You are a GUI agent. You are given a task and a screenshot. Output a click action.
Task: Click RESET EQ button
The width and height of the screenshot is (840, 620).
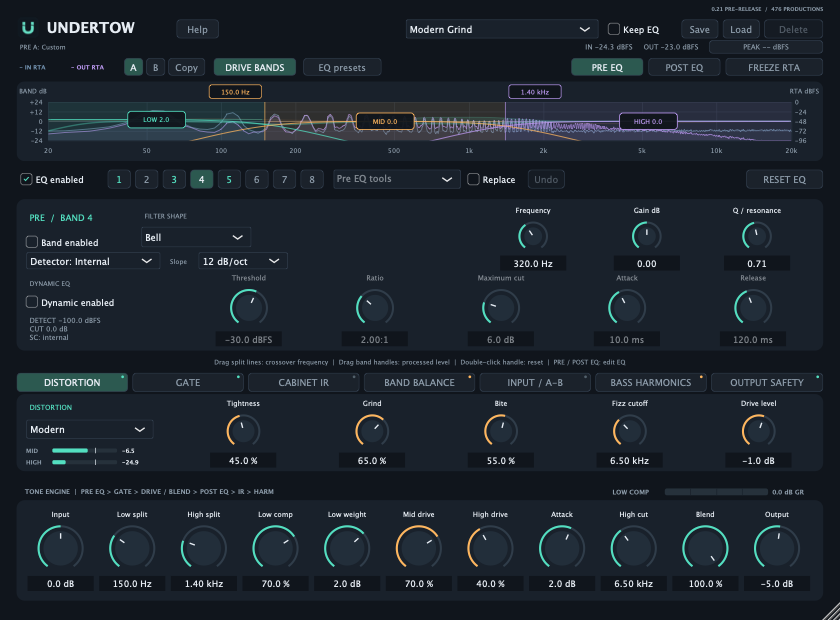coord(784,180)
